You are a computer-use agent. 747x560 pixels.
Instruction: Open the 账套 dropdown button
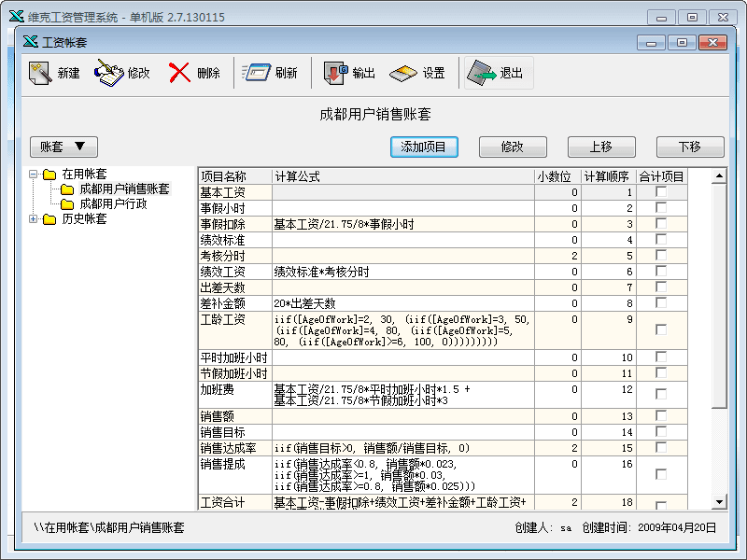click(x=63, y=147)
